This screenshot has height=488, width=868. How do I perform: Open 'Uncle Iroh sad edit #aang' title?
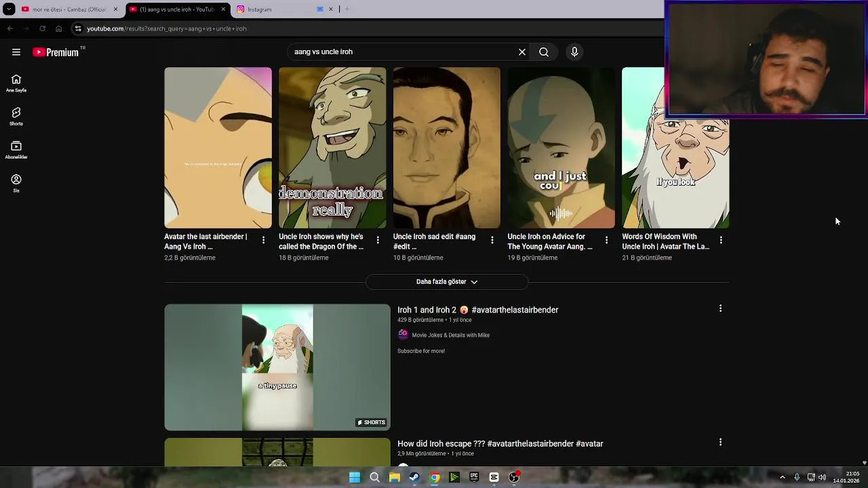tap(435, 242)
